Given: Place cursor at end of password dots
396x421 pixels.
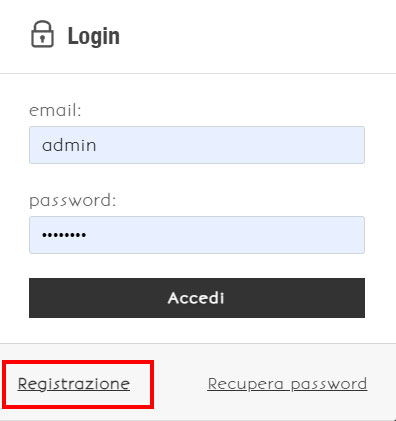Looking at the screenshot, I should point(87,235).
